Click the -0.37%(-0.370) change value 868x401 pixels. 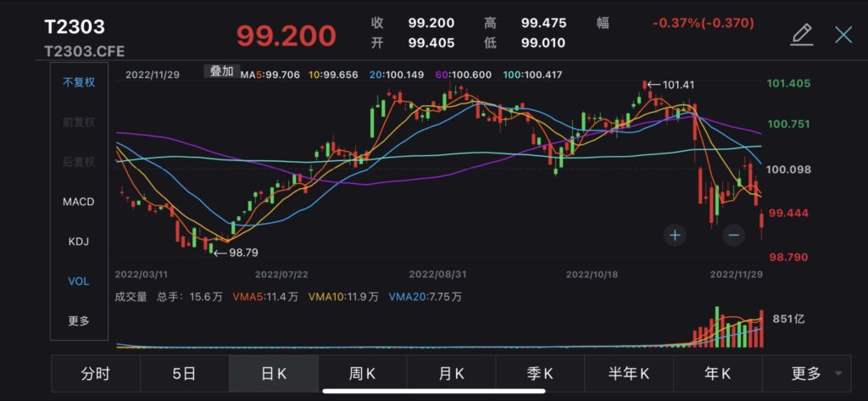(703, 23)
